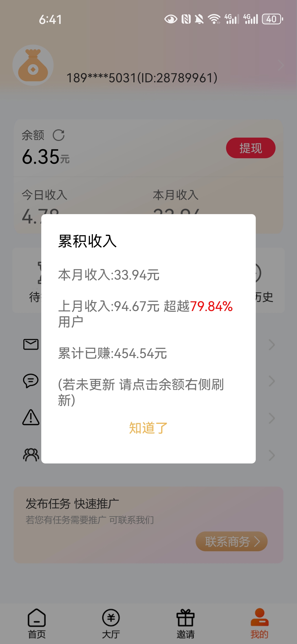
Task: Click the red 提现 withdraw button
Action: click(251, 148)
